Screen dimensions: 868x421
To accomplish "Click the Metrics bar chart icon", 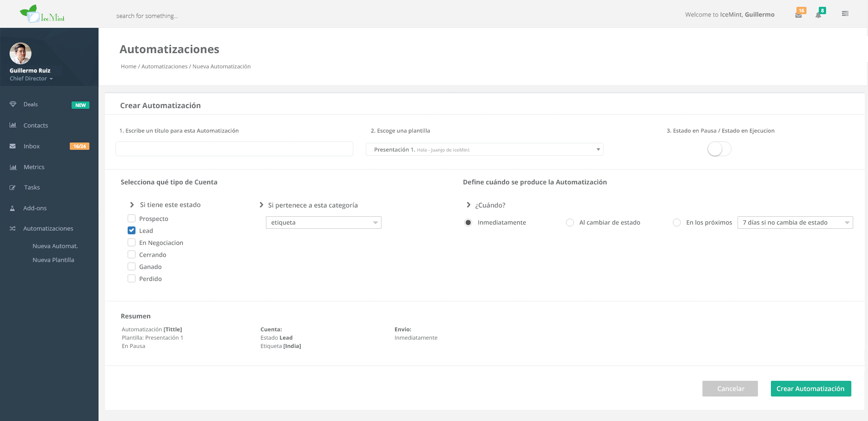I will (x=13, y=167).
